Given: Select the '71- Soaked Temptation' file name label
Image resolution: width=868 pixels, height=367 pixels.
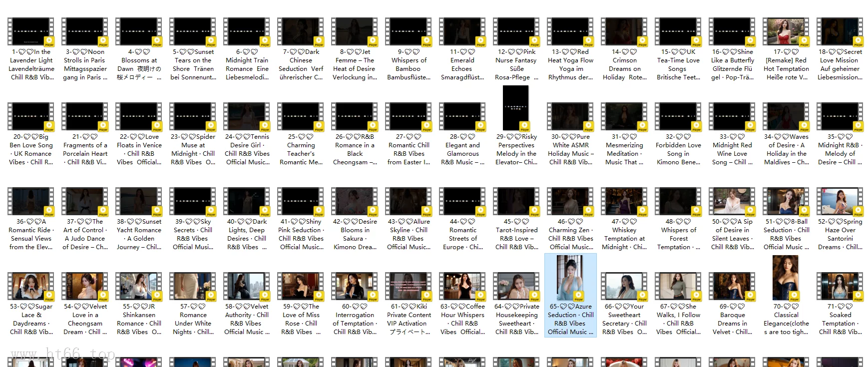Looking at the screenshot, I should pyautogui.click(x=840, y=319).
